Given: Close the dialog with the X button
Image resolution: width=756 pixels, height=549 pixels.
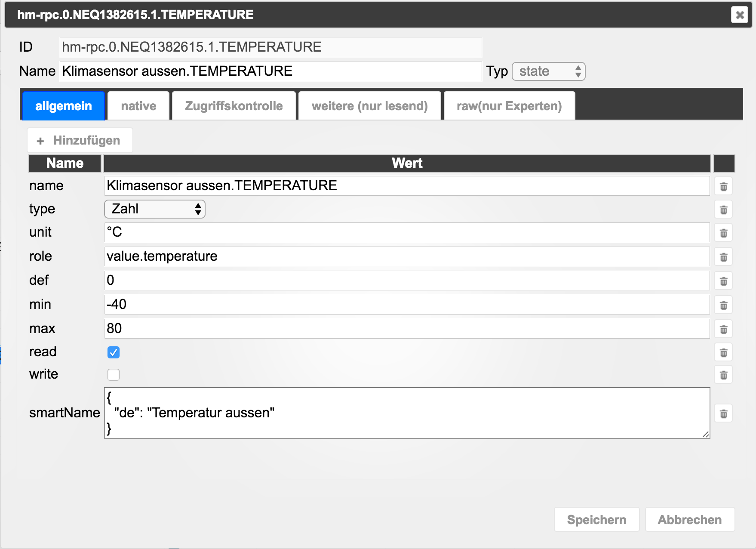Looking at the screenshot, I should click(740, 15).
